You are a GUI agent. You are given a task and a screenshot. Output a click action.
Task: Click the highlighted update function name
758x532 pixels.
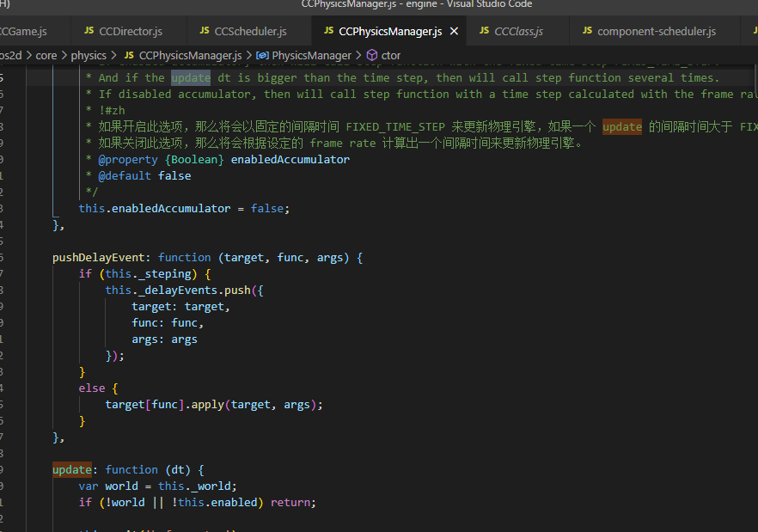[72, 469]
